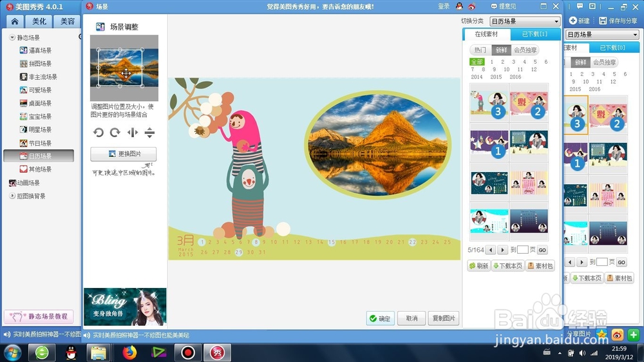This screenshot has width=644, height=362.
Task: Click 保存与分享 in main window
Action: pyautogui.click(x=618, y=21)
